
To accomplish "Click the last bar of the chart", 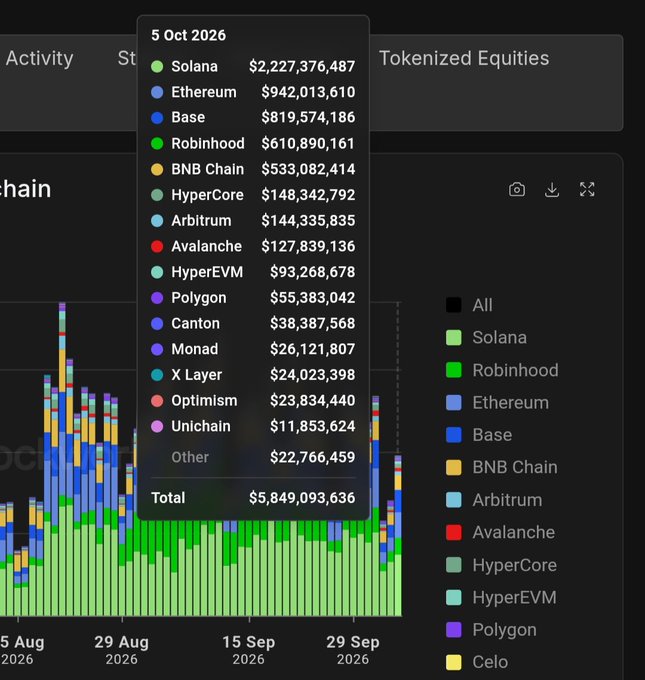I will point(398,536).
